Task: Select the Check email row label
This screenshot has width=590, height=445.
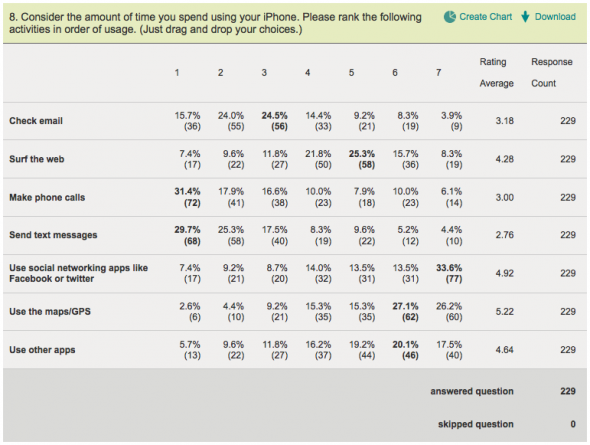Action: [x=36, y=121]
